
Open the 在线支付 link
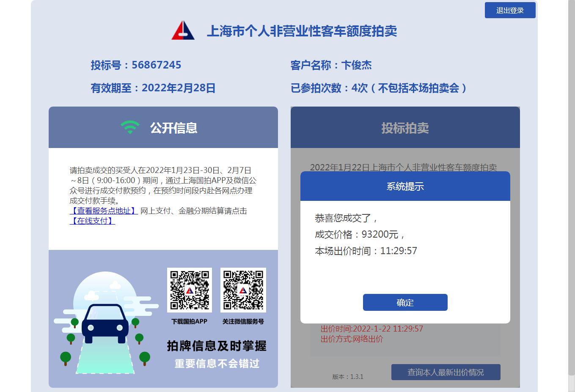(x=92, y=221)
